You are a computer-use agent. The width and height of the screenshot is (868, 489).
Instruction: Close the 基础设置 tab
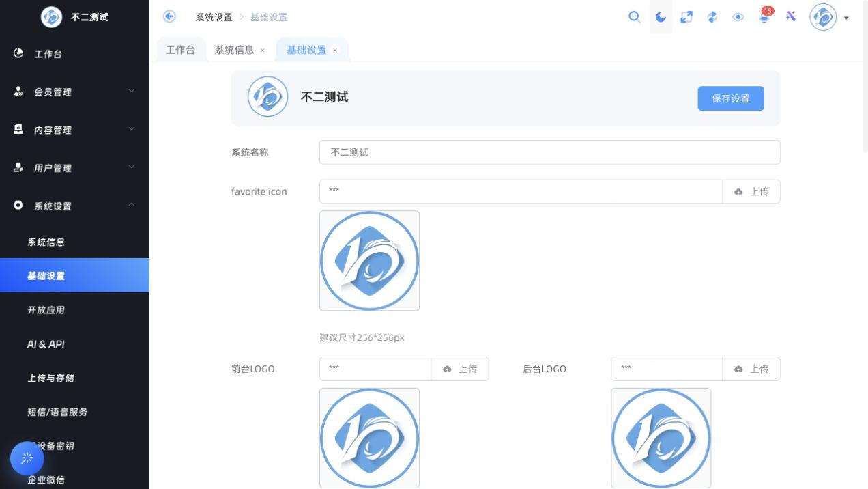(x=334, y=51)
